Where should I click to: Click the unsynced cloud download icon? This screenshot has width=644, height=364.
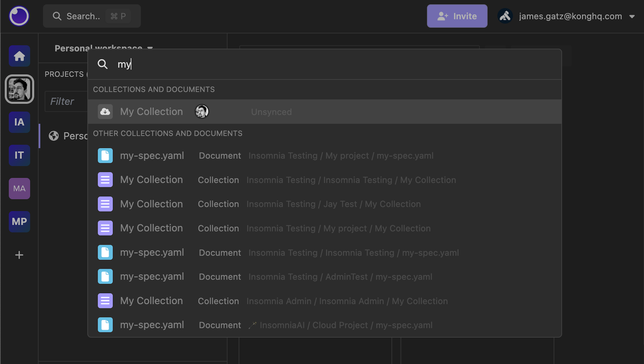tap(105, 112)
